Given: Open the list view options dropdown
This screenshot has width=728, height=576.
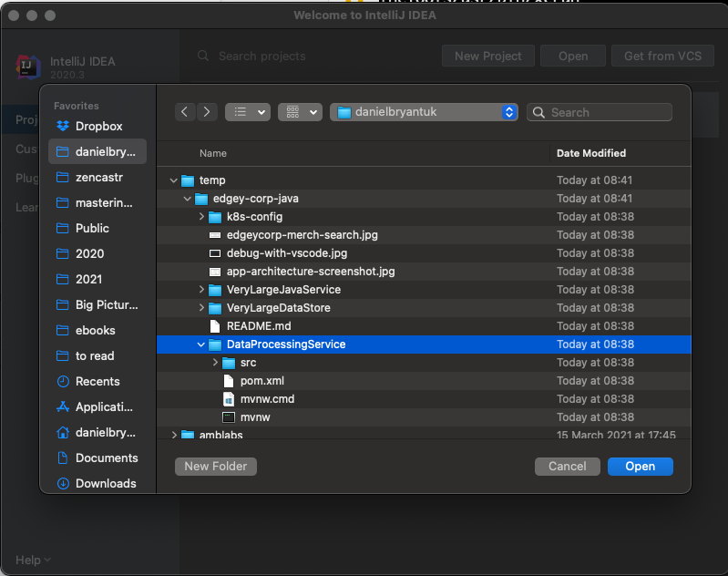Looking at the screenshot, I should click(247, 112).
